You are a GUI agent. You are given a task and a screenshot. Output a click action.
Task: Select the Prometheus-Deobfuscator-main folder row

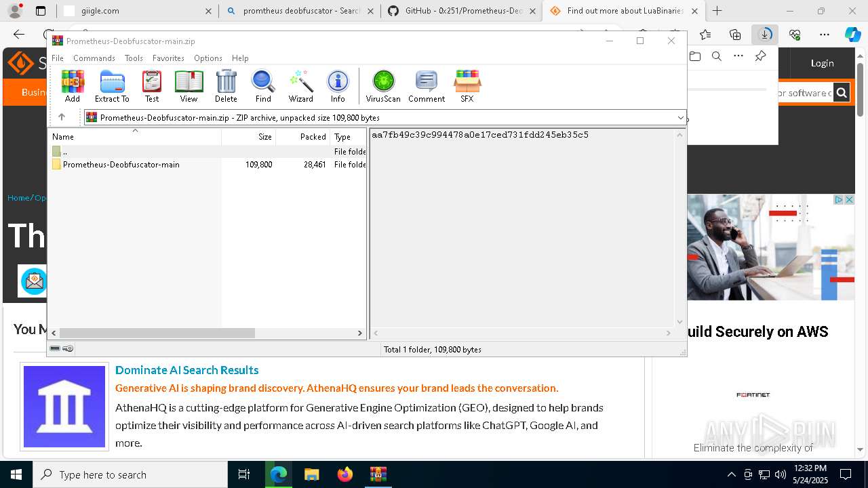208,165
